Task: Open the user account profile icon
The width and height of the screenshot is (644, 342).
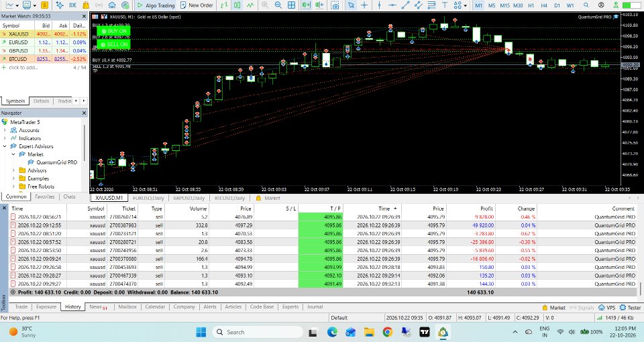Action: click(601, 5)
